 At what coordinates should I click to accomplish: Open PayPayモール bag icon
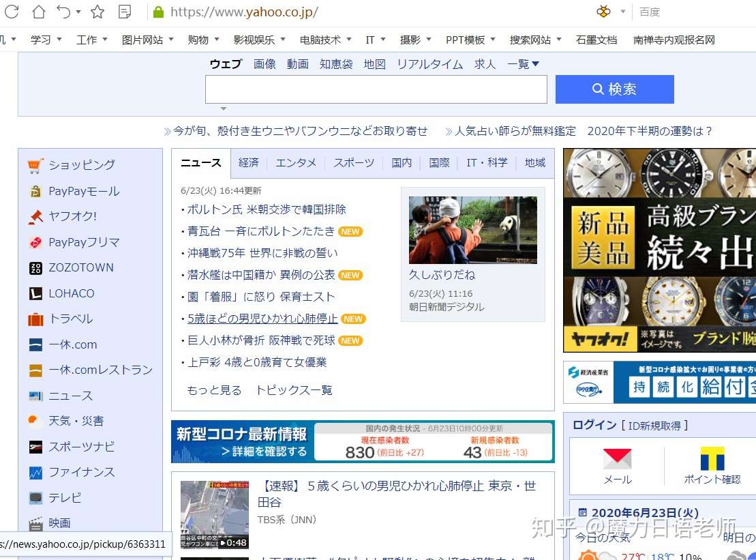[35, 192]
